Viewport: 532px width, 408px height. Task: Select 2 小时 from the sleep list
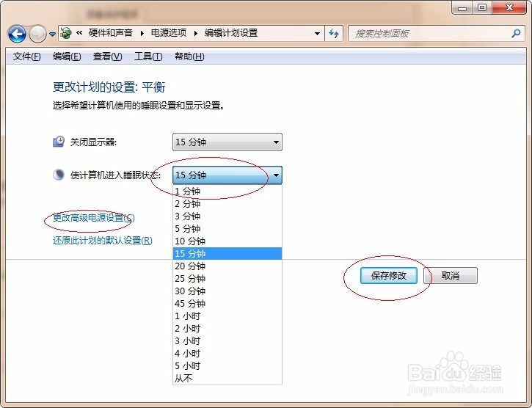227,329
